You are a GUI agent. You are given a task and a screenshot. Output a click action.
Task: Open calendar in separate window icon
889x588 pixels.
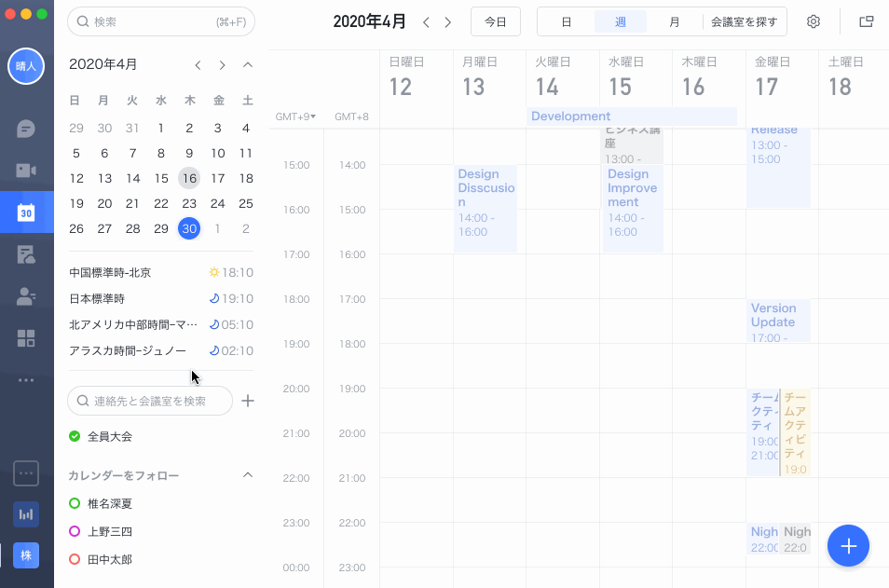click(866, 21)
